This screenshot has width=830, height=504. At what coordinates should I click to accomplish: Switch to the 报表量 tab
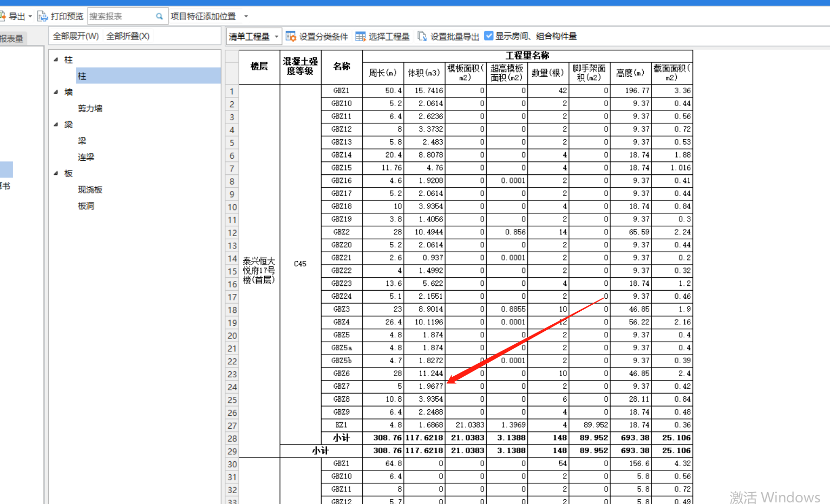[12, 38]
